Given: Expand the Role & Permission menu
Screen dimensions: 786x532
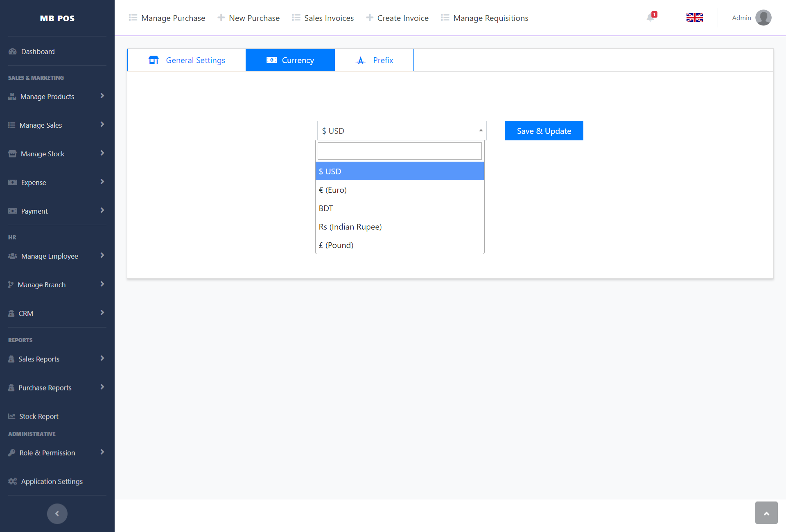Looking at the screenshot, I should click(102, 452).
